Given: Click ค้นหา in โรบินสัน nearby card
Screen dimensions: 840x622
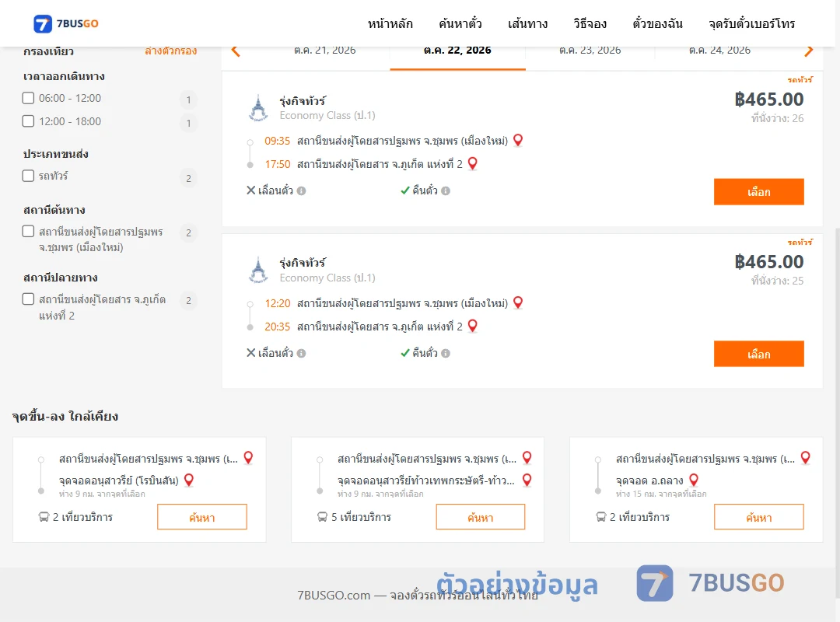Looking at the screenshot, I should coord(202,517).
